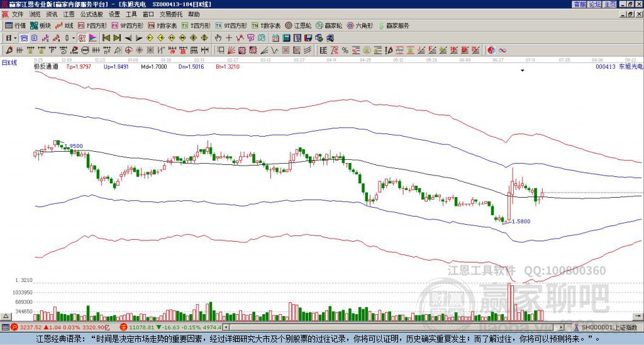Click the 论坛 forum button

point(595,4)
